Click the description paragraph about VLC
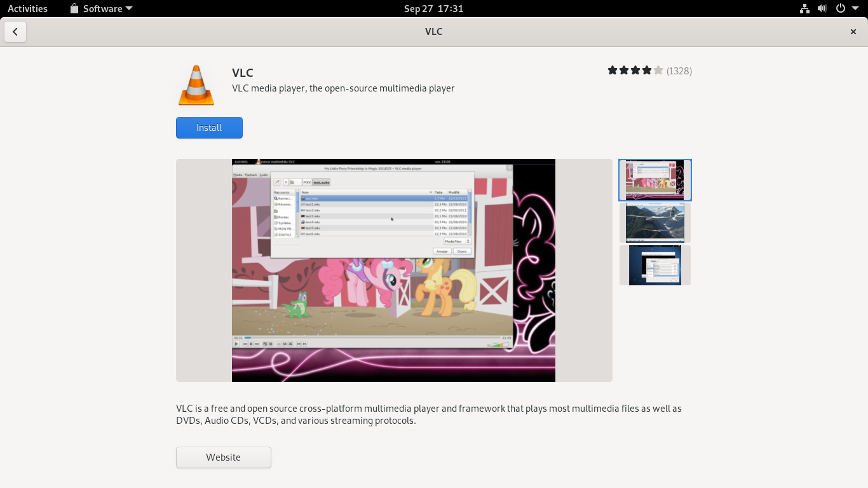 click(x=429, y=414)
